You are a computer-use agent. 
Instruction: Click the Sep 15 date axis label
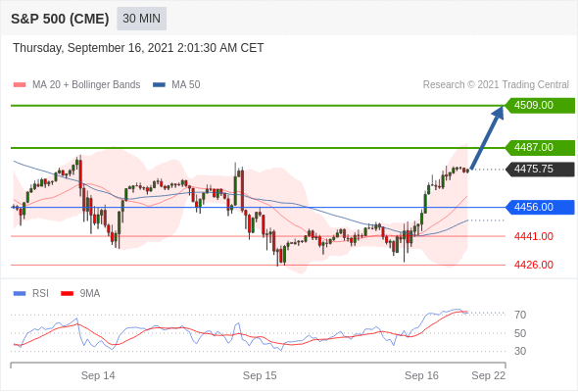pyautogui.click(x=260, y=375)
